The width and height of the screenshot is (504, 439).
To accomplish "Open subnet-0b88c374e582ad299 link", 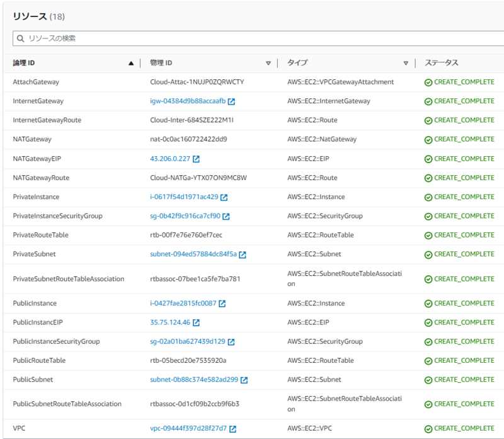I will point(194,380).
